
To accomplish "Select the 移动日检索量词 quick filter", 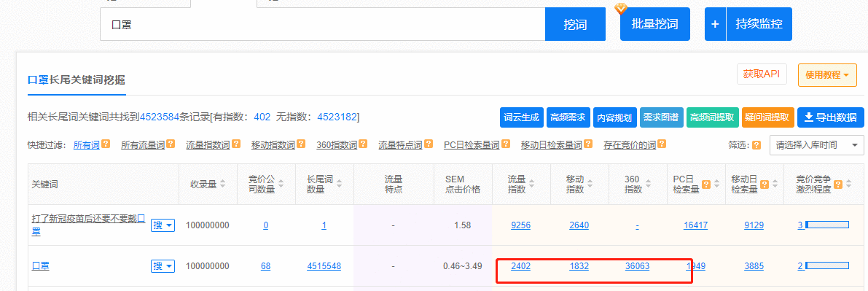I will pyautogui.click(x=552, y=145).
